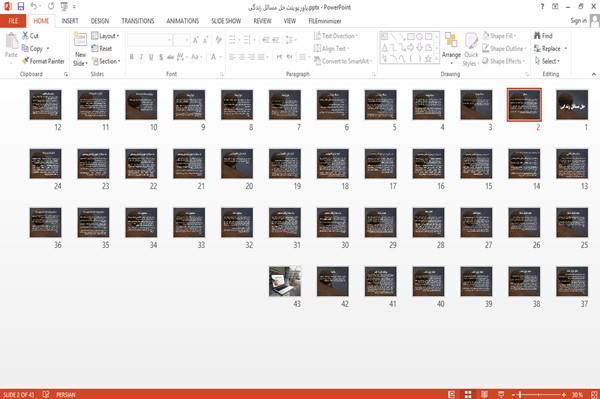The width and height of the screenshot is (600, 399).
Task: Open the Copy options arrow
Action: point(48,49)
